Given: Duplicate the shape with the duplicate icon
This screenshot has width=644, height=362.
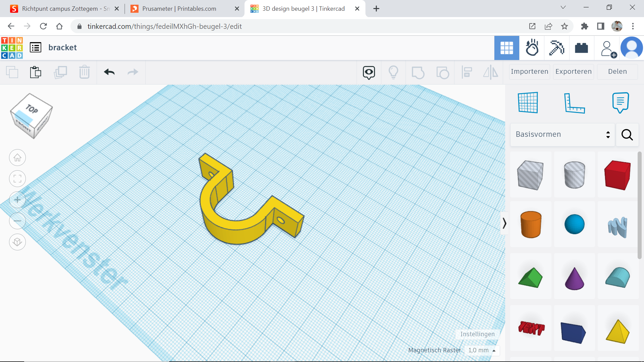Looking at the screenshot, I should (x=60, y=72).
